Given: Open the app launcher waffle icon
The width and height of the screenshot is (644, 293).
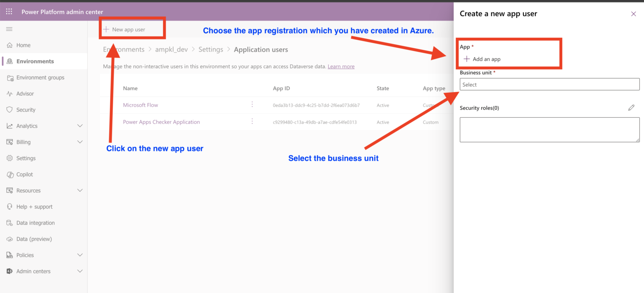Looking at the screenshot, I should [x=8, y=11].
